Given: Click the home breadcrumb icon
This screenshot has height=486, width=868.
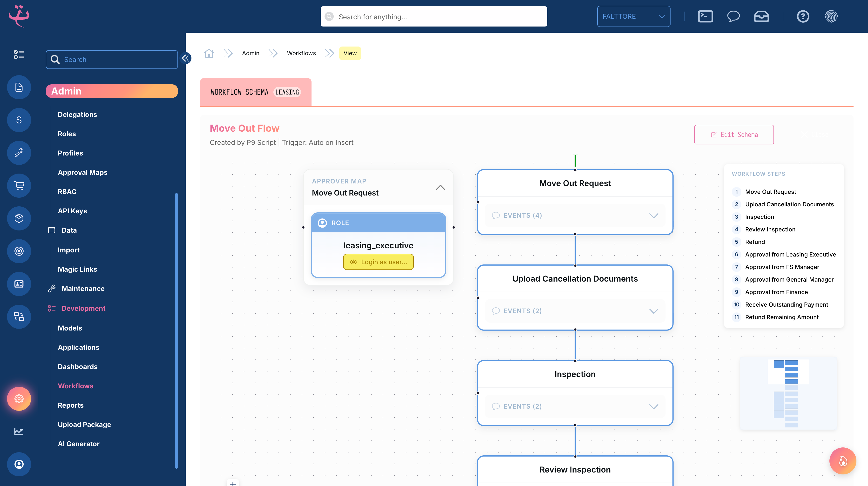Looking at the screenshot, I should pos(209,53).
